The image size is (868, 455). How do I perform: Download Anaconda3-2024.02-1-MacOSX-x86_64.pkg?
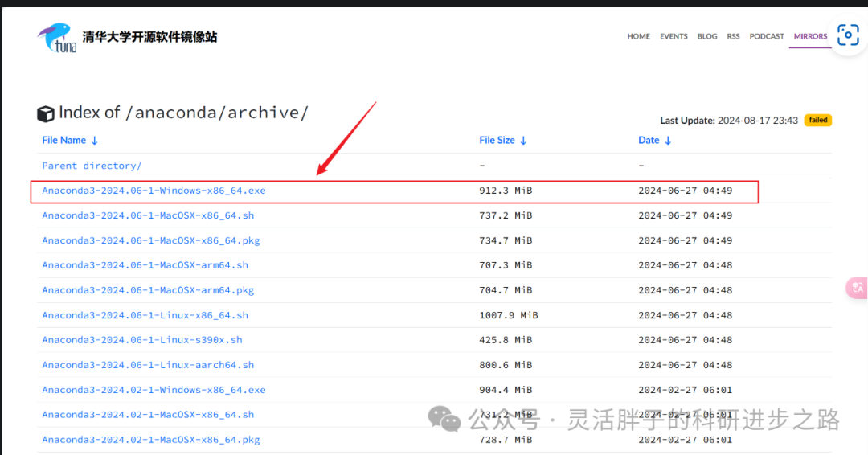pos(151,440)
